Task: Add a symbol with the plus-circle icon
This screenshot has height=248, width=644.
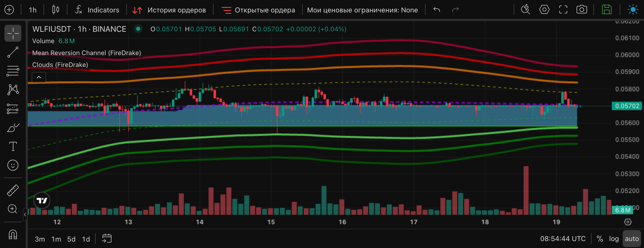Action: (9, 10)
